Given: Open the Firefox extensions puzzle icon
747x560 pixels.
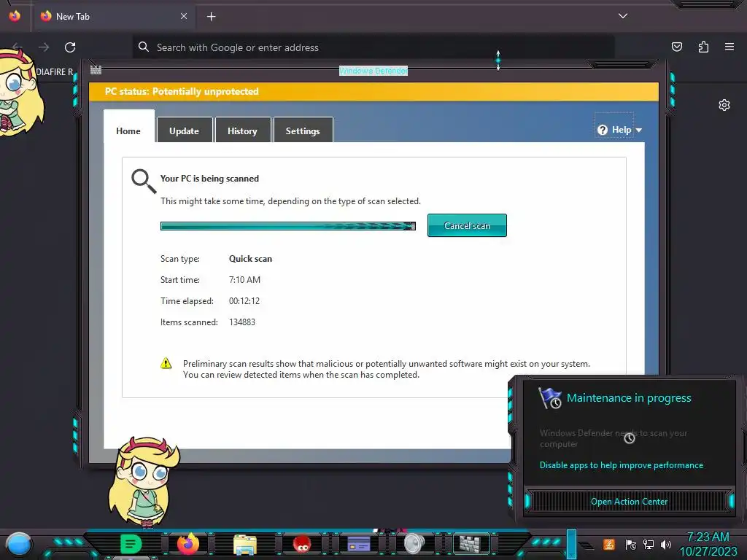Looking at the screenshot, I should click(x=703, y=47).
